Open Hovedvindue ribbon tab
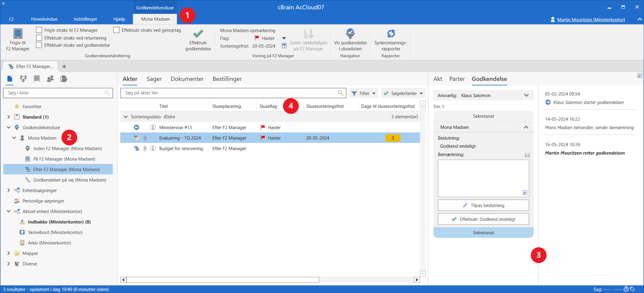The width and height of the screenshot is (644, 293). (44, 19)
